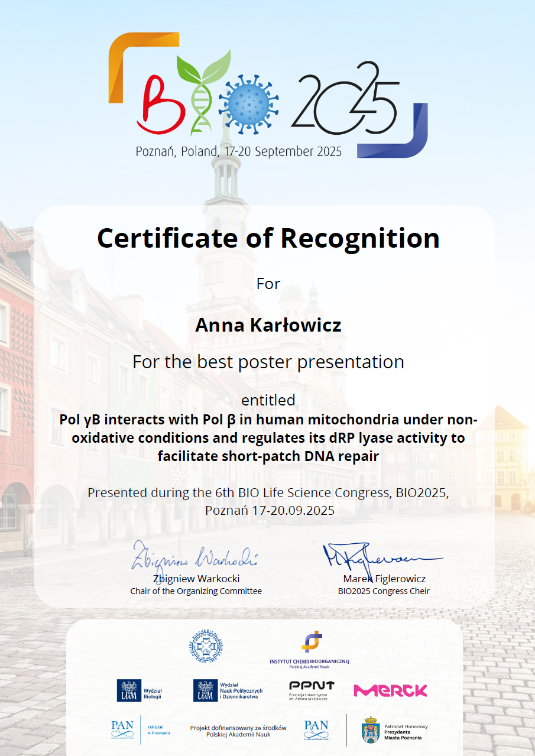
Task: Click Zbigniew Warkocki's handwritten signature
Action: click(x=195, y=557)
